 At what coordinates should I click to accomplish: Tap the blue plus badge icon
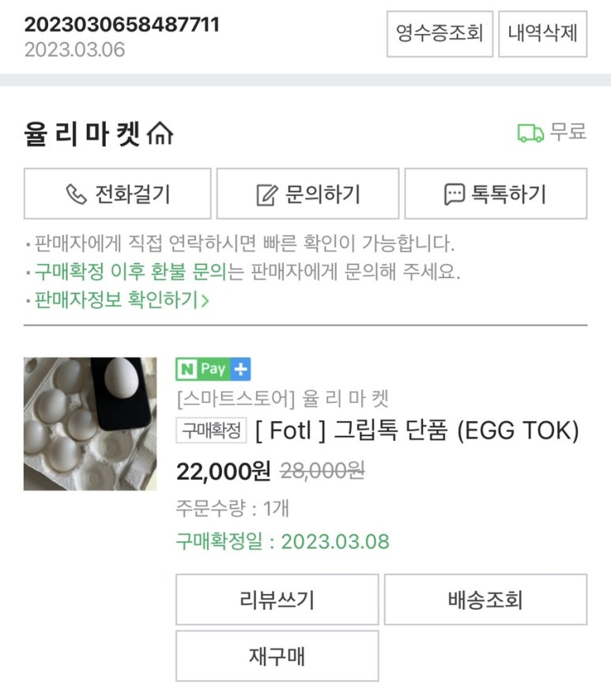pos(241,369)
